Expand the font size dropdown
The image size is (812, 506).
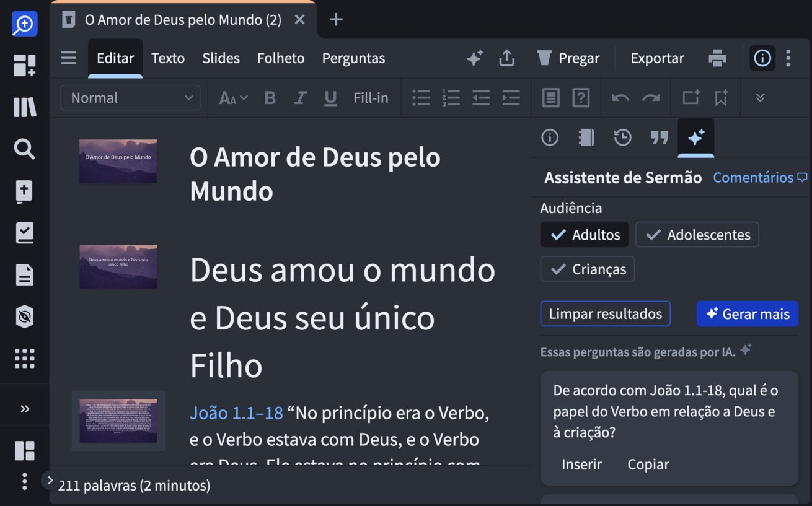(x=234, y=98)
